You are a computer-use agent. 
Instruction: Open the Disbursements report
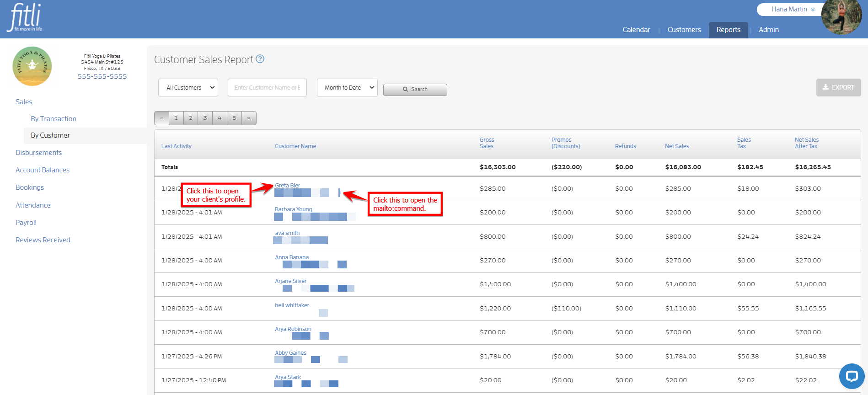[38, 153]
